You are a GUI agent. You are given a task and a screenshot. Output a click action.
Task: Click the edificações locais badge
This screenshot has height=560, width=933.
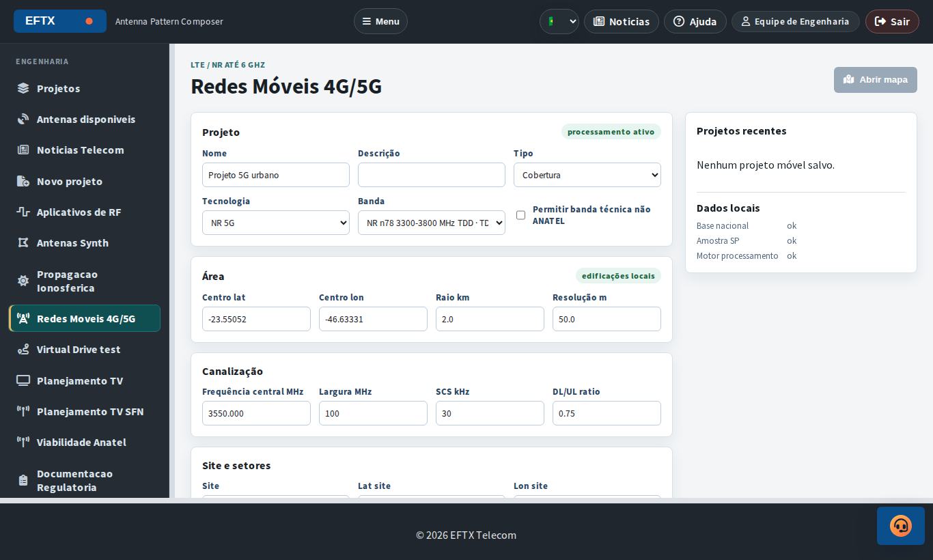tap(618, 276)
